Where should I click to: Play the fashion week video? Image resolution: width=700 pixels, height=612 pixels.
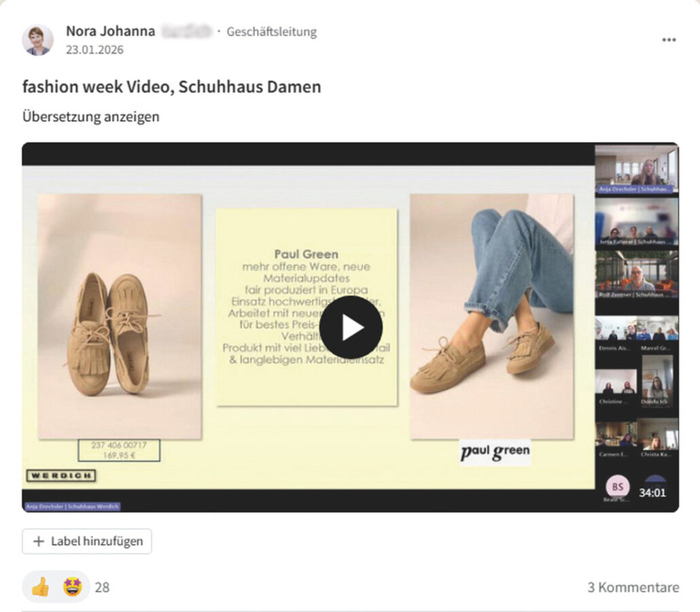(351, 328)
